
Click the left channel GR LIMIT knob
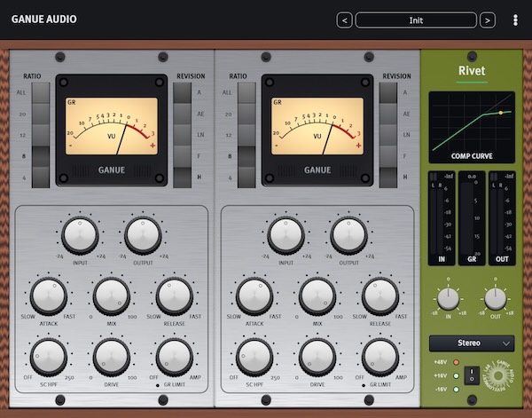tap(175, 358)
